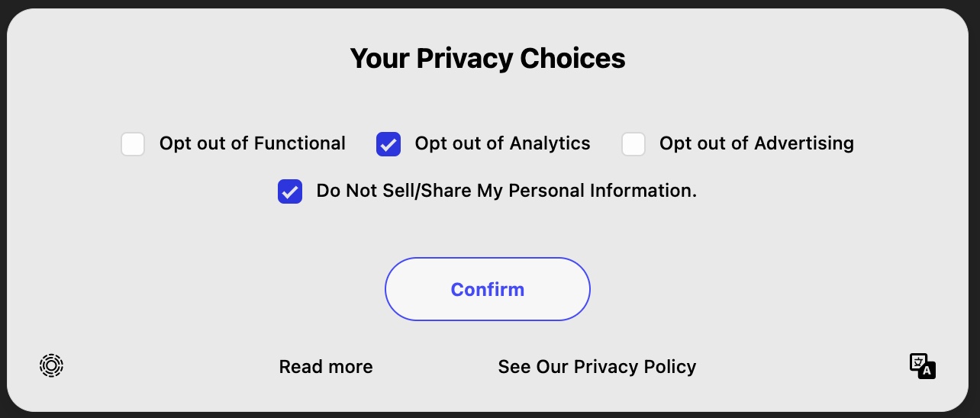Viewport: 980px width, 418px height.
Task: Click the 'Opt out of Analytics' label text
Action: coord(503,143)
